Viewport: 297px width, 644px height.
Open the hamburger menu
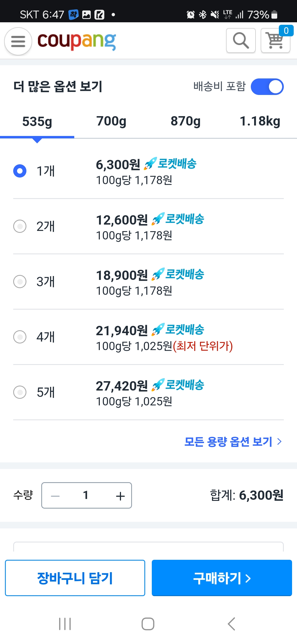18,41
